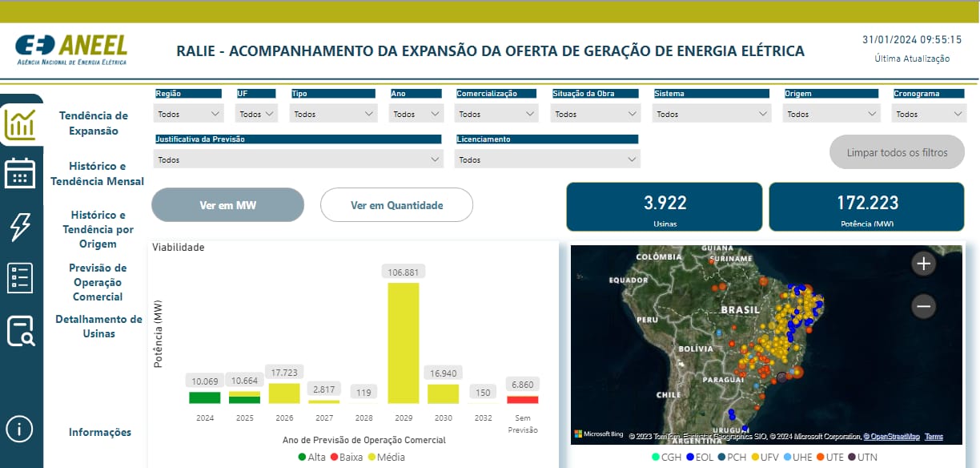Go to Tendência de Expansão page
This screenshot has width=980, height=468.
coord(94,123)
